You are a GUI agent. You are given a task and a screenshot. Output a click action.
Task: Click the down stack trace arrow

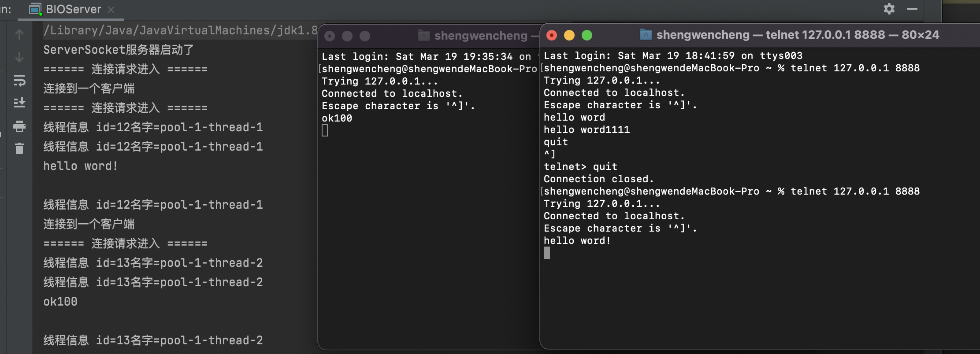[19, 57]
